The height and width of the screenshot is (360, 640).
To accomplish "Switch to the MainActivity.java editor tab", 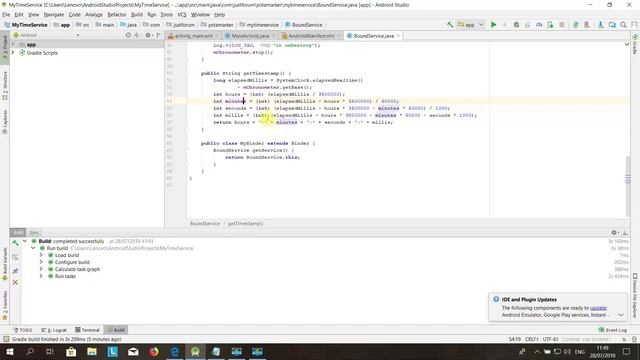I will click(x=249, y=36).
